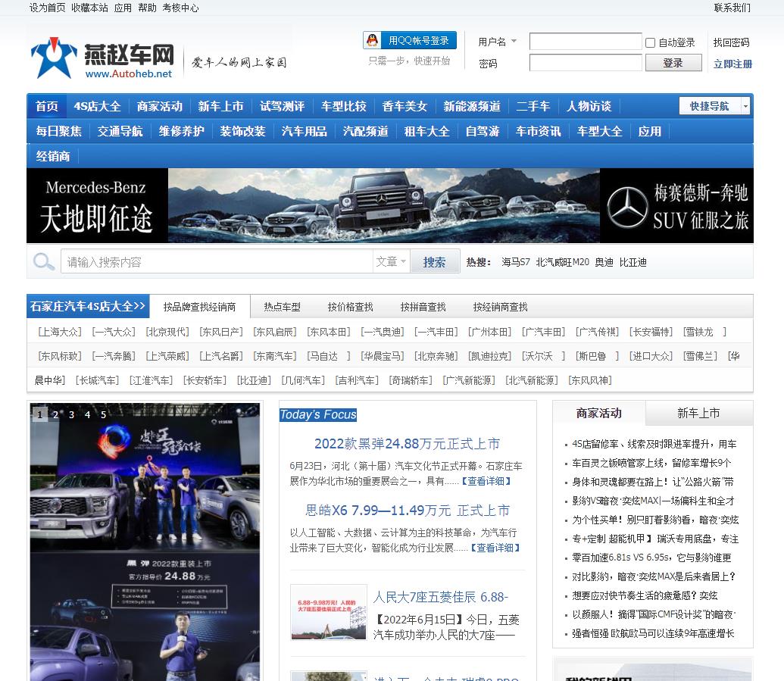Open the 找回密码 link

pyautogui.click(x=731, y=42)
